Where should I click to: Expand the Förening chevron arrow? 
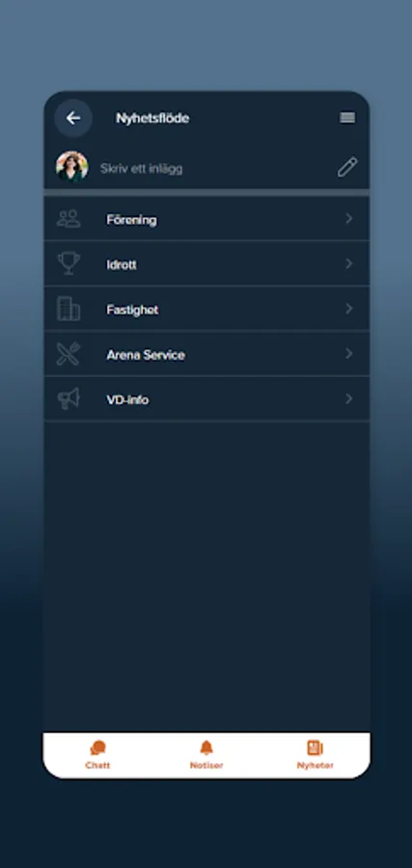tap(349, 219)
